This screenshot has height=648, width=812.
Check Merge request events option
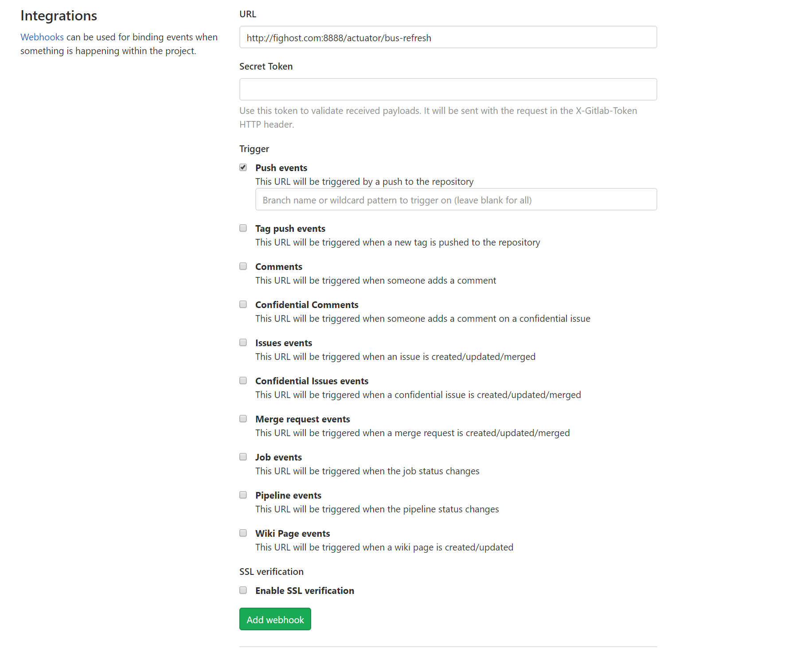[x=243, y=418]
